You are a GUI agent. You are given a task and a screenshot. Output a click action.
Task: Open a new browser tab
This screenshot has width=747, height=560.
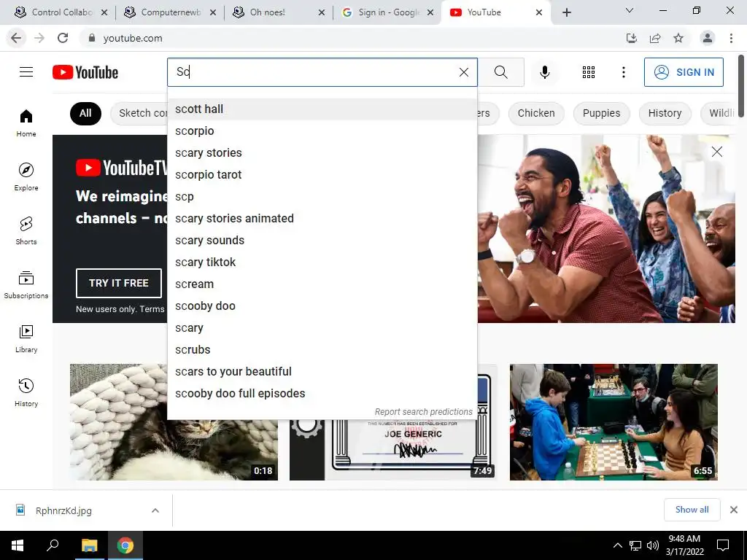(566, 12)
